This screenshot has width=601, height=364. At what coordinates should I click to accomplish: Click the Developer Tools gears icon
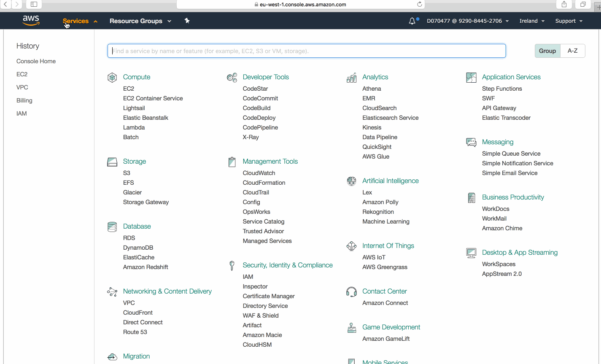232,77
